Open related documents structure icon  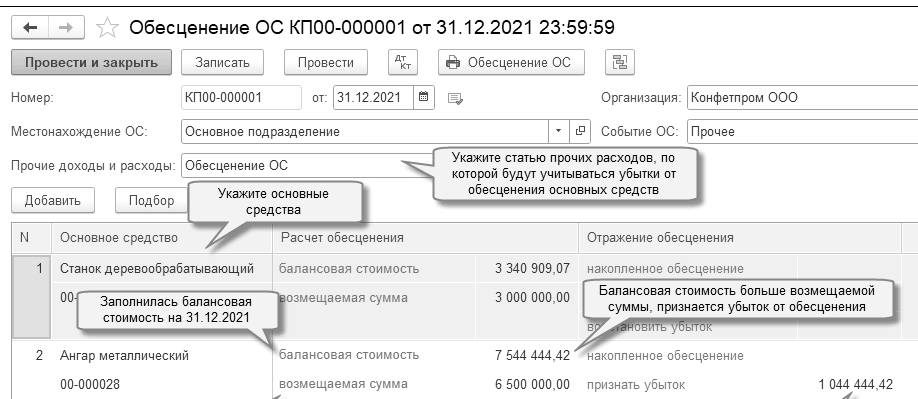619,62
